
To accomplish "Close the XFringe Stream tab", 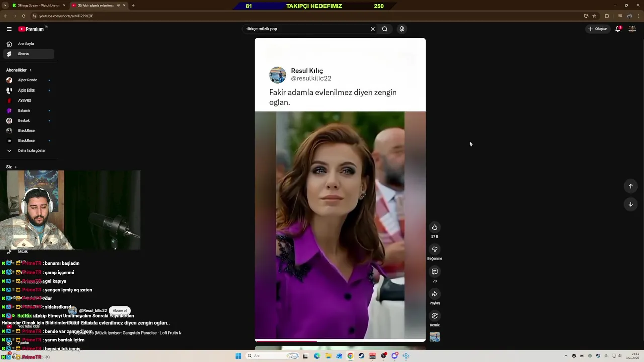I will [64, 5].
